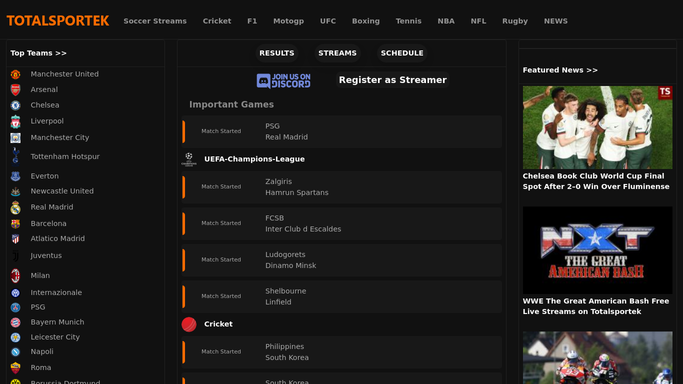Click the Manchester City crest icon
The height and width of the screenshot is (384, 683).
coord(15,138)
